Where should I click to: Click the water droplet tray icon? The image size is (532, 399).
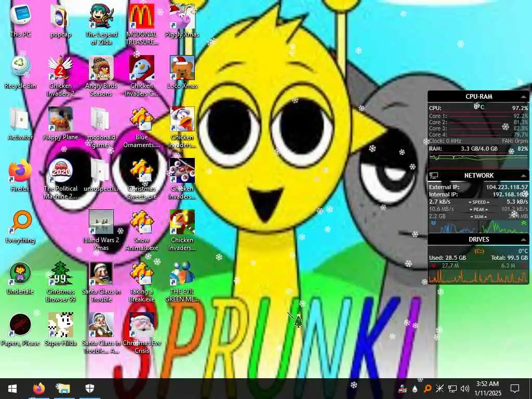(x=415, y=389)
